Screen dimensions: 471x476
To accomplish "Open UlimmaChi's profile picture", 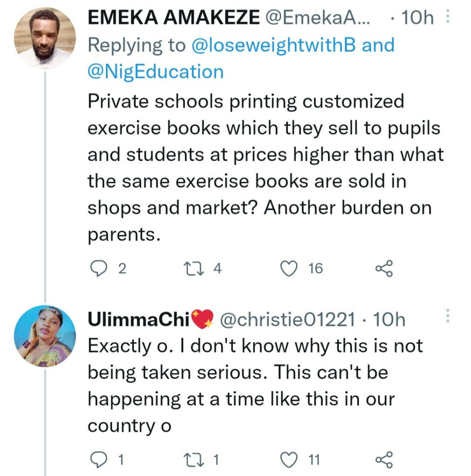I will pos(45,336).
